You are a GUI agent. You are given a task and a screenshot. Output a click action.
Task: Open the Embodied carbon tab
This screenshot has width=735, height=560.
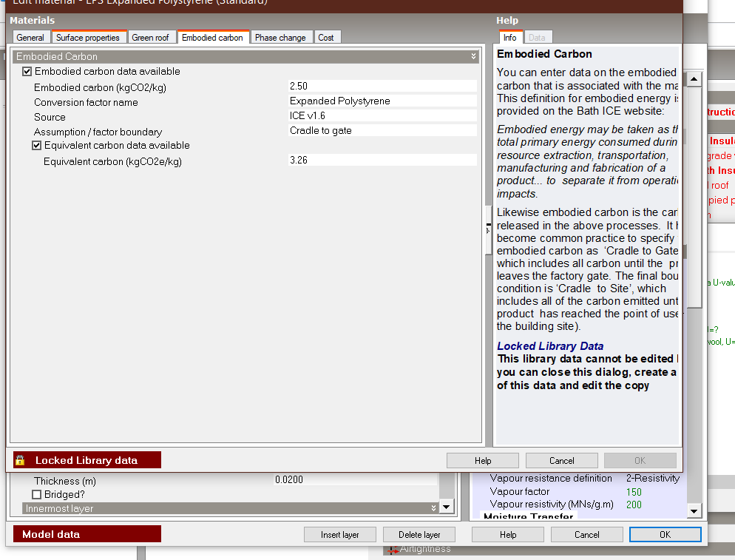[x=212, y=38]
